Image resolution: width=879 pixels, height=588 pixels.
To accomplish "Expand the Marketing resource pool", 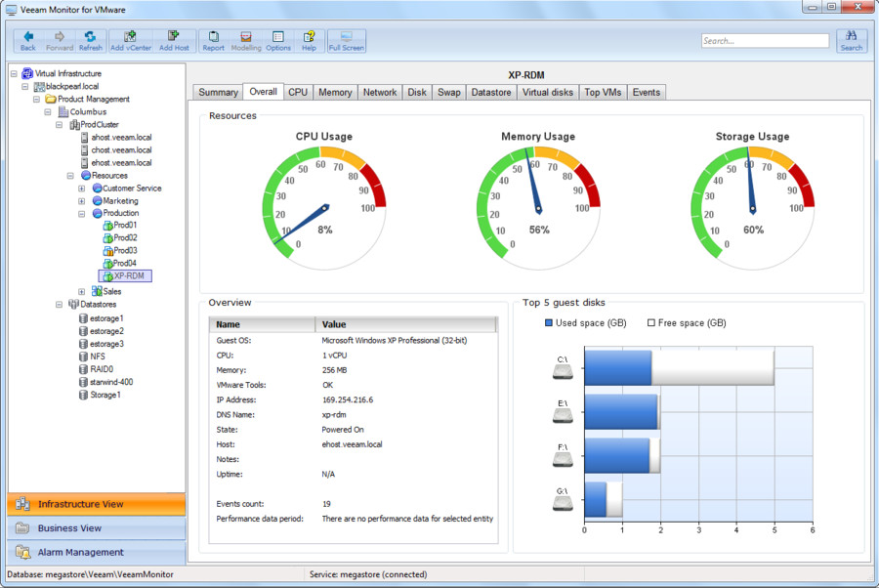I will click(82, 201).
